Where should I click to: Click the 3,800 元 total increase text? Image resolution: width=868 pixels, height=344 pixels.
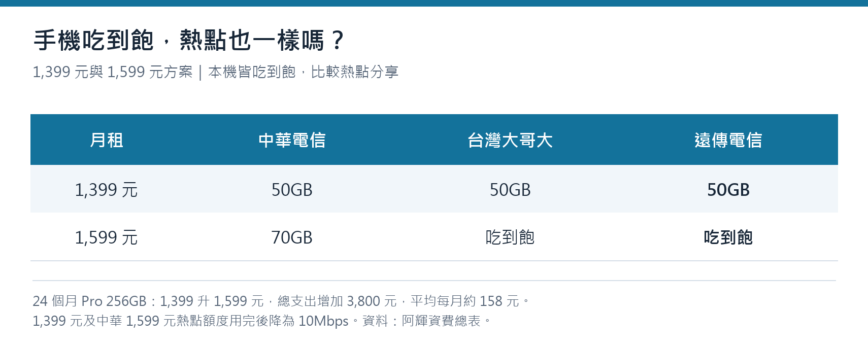[372, 301]
